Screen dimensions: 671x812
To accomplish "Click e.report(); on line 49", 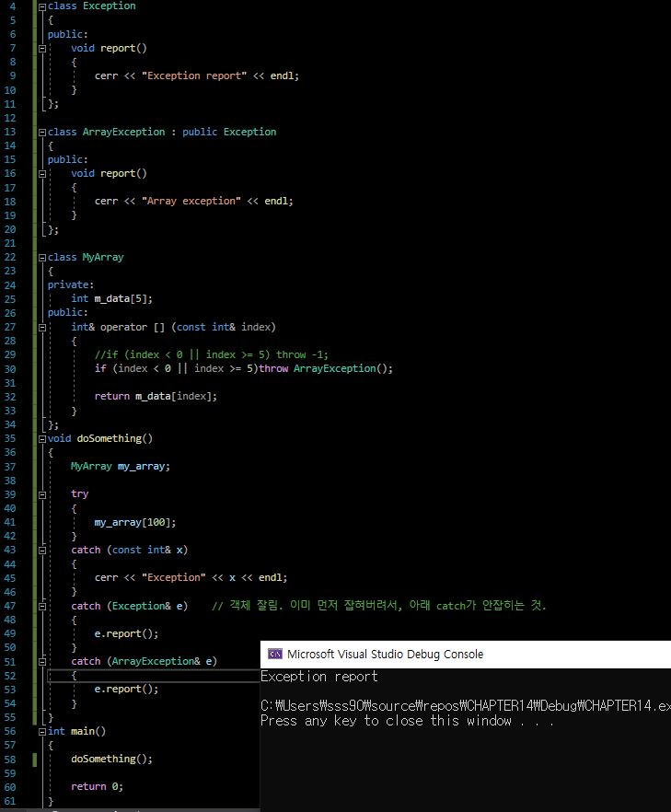I will click(x=126, y=633).
